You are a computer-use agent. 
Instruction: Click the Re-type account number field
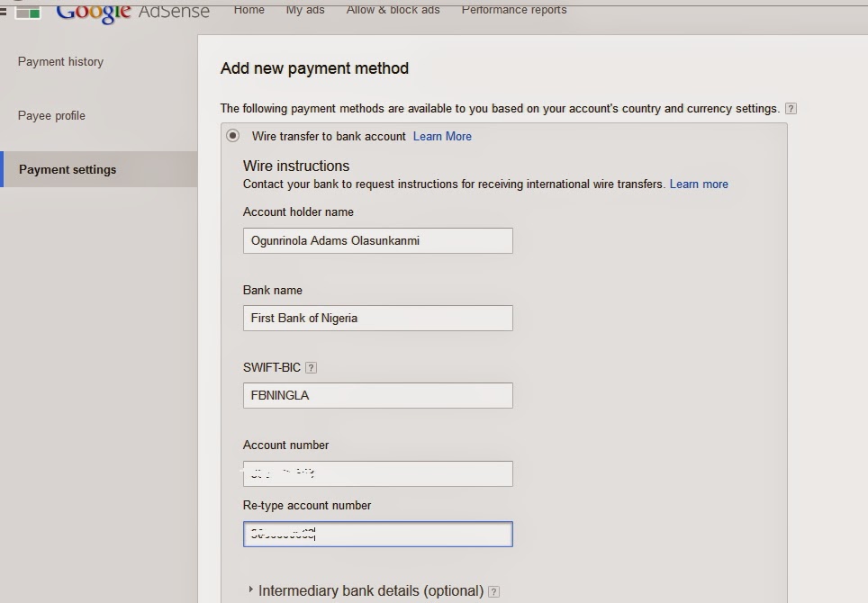(x=378, y=534)
